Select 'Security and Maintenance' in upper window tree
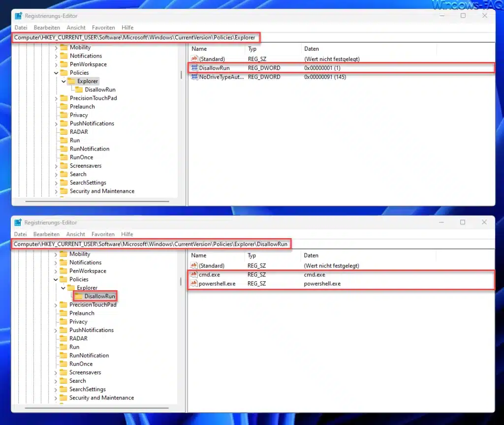 coord(102,191)
